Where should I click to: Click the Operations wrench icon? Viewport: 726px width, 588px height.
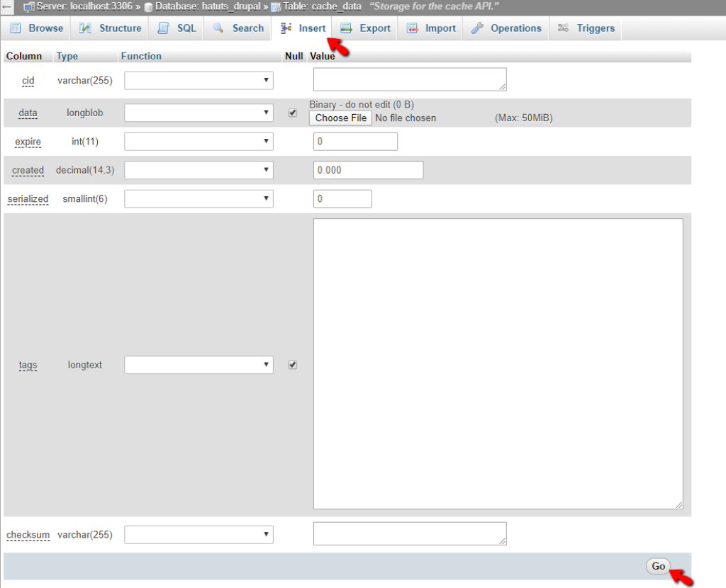click(x=477, y=28)
